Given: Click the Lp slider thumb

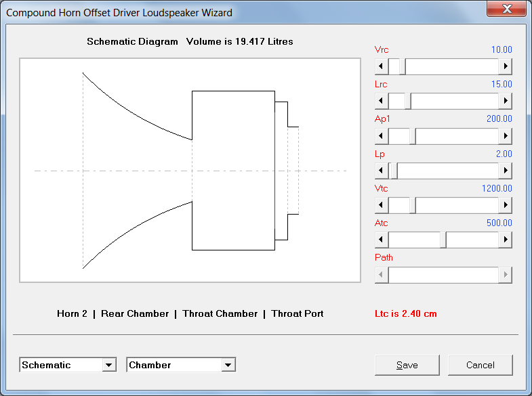Looking at the screenshot, I should (394, 171).
